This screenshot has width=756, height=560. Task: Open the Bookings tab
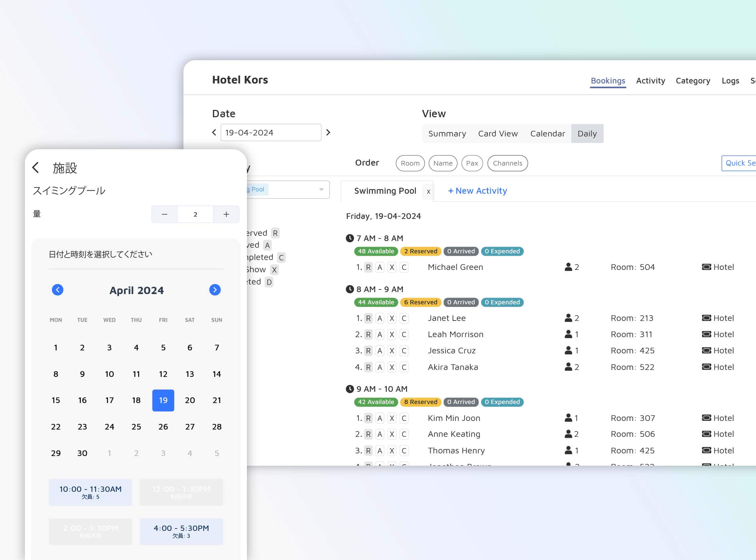click(608, 81)
